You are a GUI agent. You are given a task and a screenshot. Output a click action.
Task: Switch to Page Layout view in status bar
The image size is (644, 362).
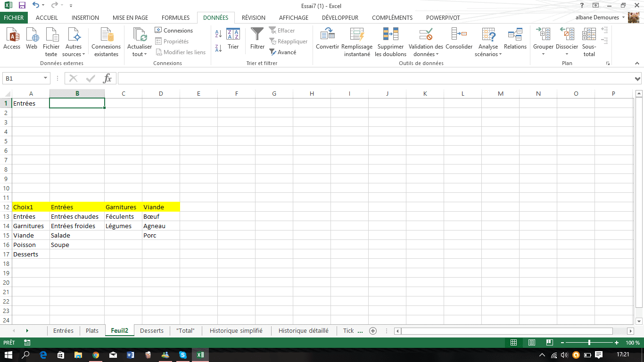(532, 343)
